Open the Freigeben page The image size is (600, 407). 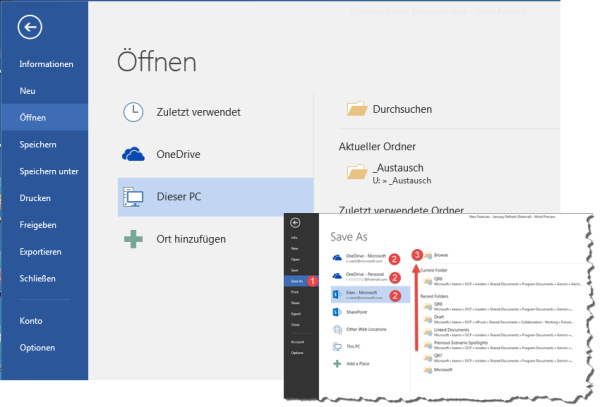pos(38,225)
